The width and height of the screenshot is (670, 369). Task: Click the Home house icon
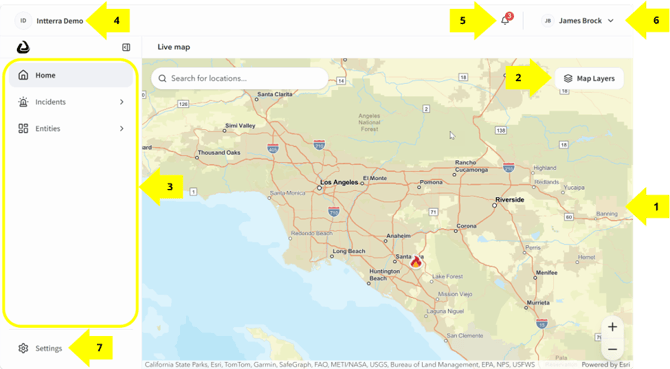(23, 75)
